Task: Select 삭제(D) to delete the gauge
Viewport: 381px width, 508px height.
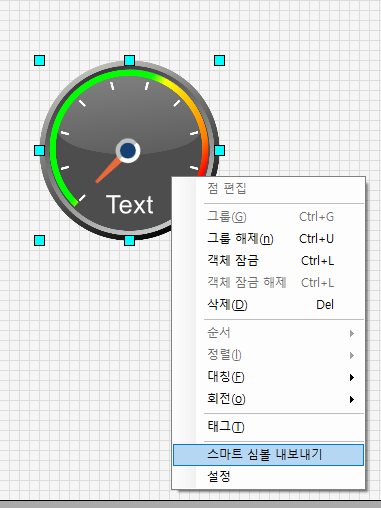Action: point(268,305)
